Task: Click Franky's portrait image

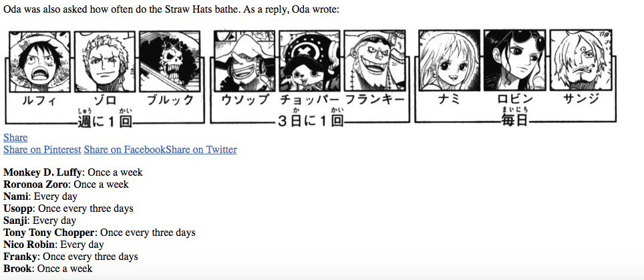Action: pyautogui.click(x=375, y=61)
